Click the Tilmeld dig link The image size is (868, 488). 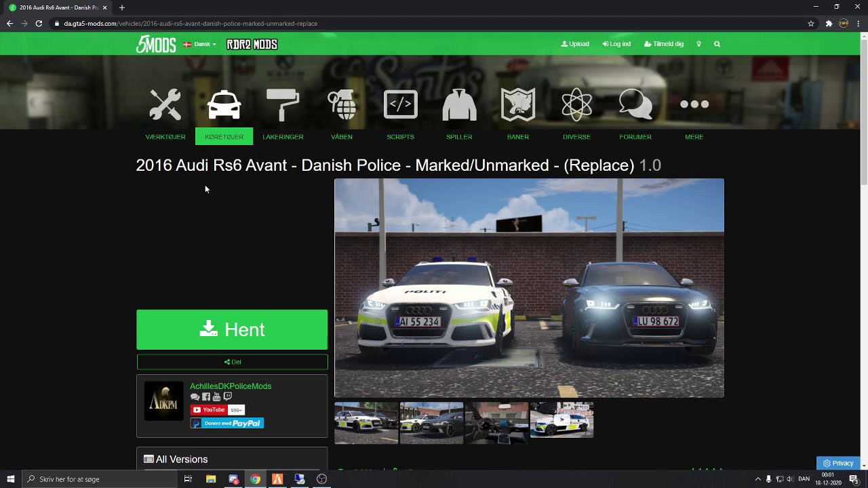tap(664, 44)
